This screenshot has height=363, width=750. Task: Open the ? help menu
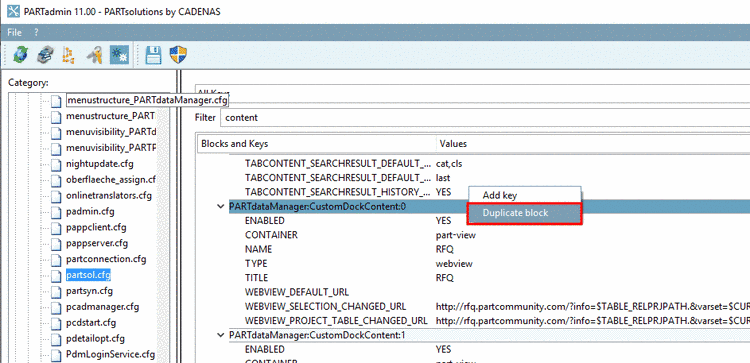click(x=36, y=33)
